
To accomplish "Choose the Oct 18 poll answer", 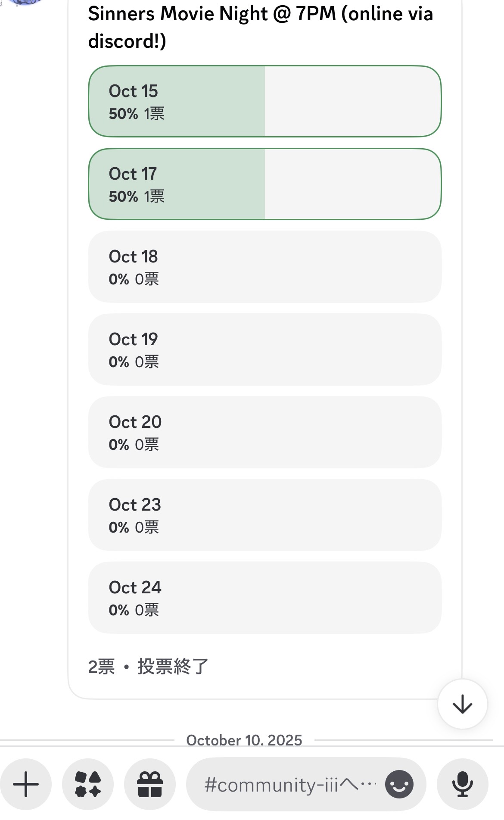I will (264, 267).
